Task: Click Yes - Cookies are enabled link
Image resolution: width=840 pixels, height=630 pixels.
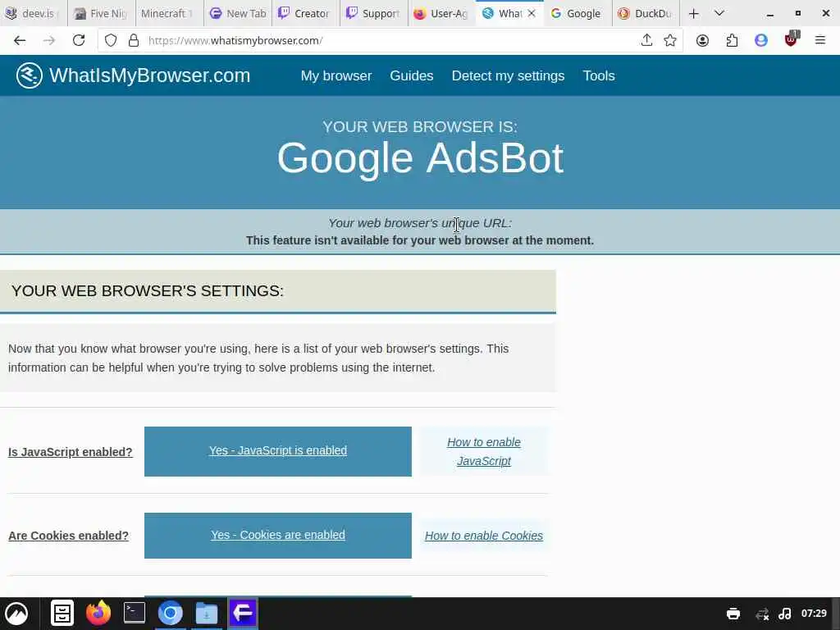Action: (278, 535)
